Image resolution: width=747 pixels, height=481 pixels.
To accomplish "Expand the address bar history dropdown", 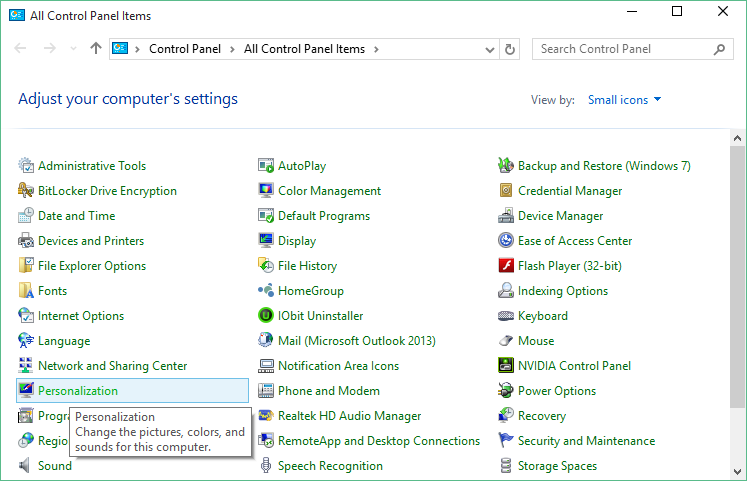I will (489, 49).
